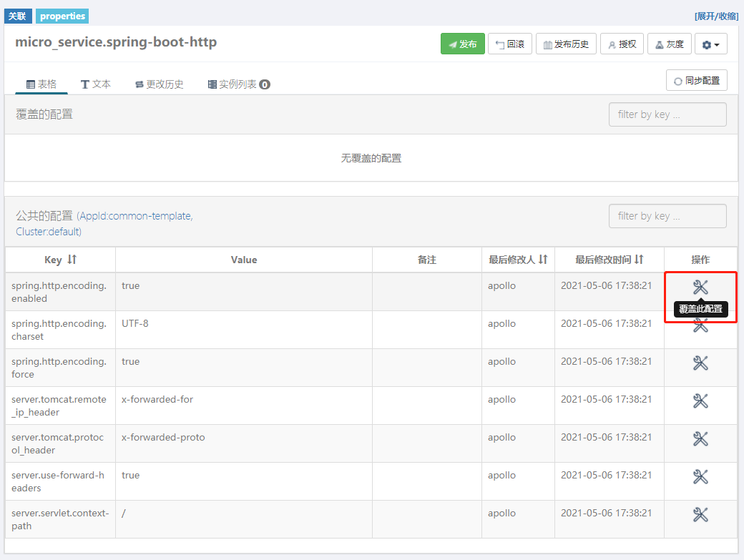This screenshot has height=560, width=744.
Task: Override the server.servlet.context-path config
Action: click(x=700, y=515)
